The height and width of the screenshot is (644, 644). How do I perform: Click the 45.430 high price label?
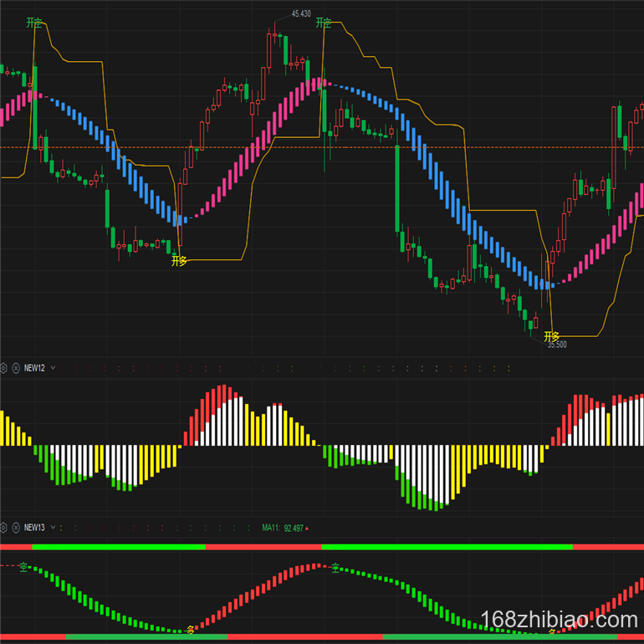click(300, 14)
